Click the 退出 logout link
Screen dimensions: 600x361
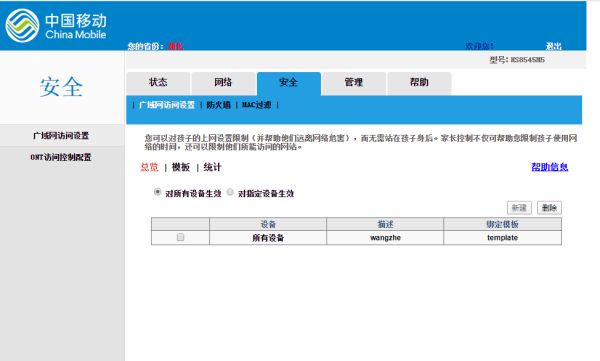(553, 46)
